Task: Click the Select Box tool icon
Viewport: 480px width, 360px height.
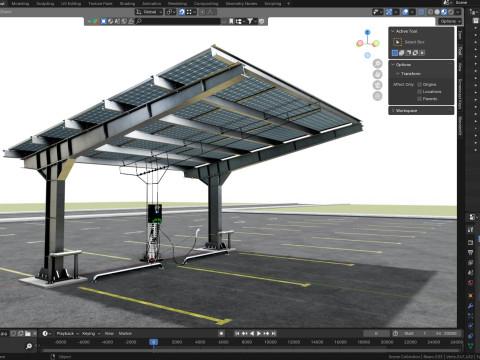Action: point(397,42)
